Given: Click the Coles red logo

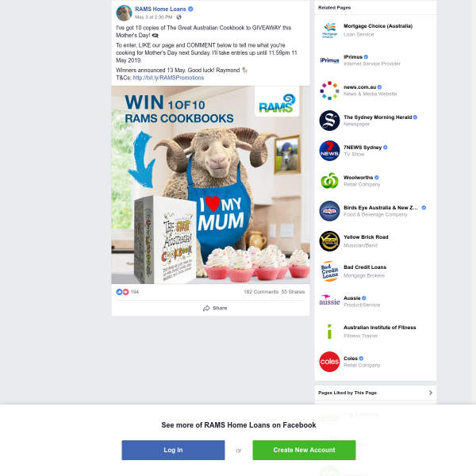Looking at the screenshot, I should (x=329, y=362).
